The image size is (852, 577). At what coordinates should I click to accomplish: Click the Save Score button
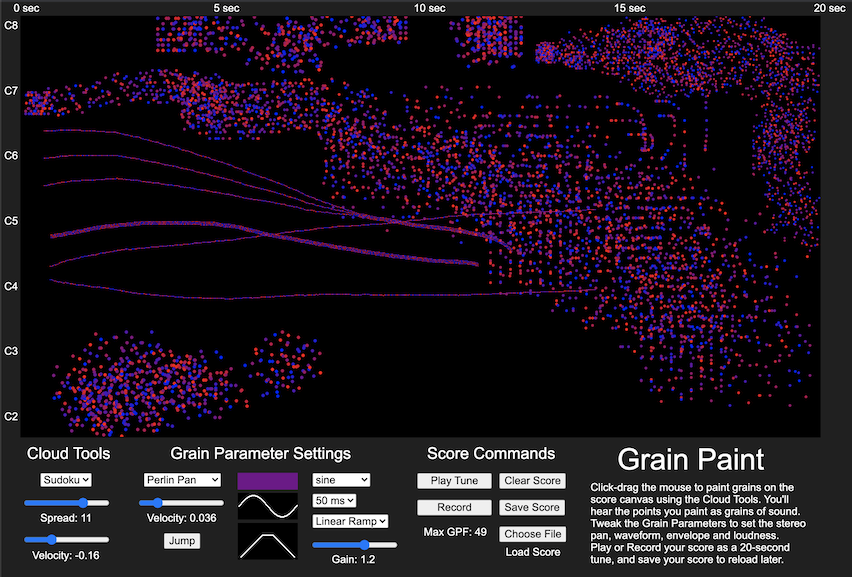pyautogui.click(x=532, y=507)
